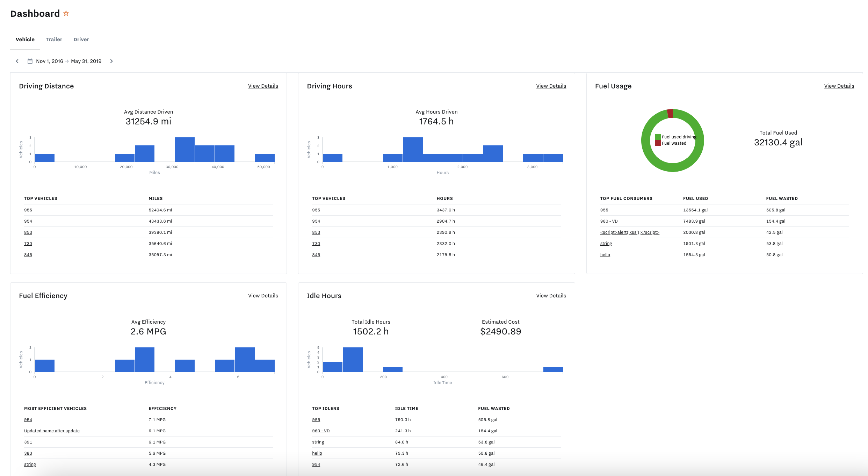Select the Vehicle tab
This screenshot has width=868, height=476.
[25, 39]
